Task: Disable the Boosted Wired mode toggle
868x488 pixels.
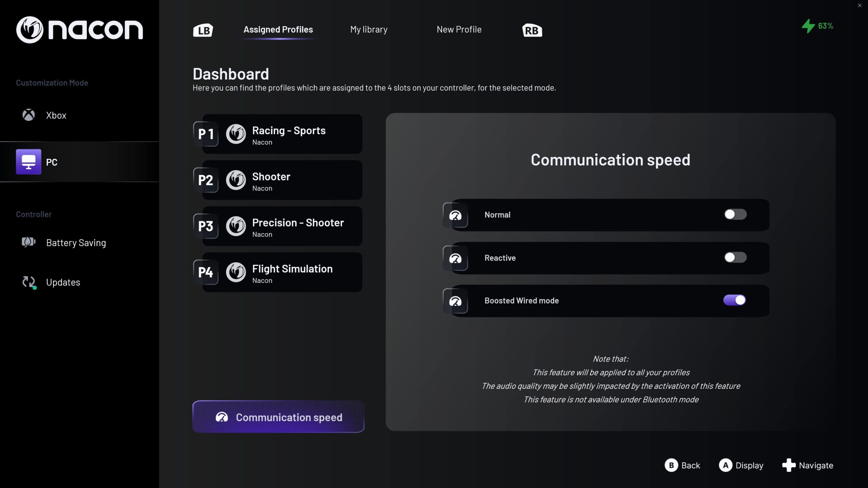Action: 734,300
